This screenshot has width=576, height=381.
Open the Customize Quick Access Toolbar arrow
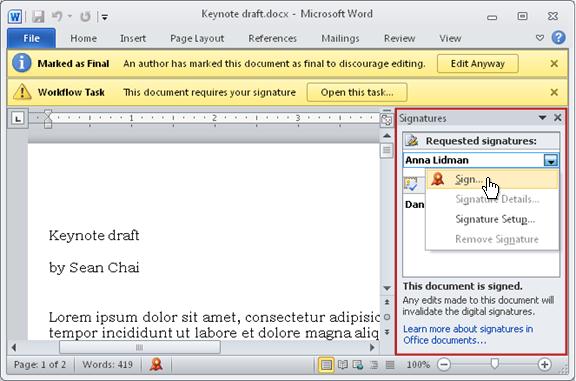click(105, 17)
